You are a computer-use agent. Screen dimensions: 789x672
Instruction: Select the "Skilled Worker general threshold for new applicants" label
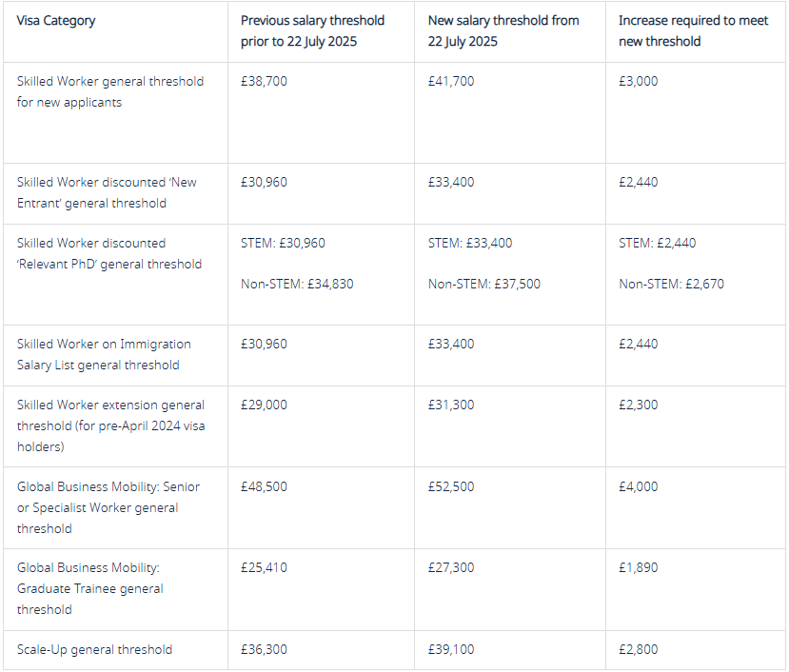[x=110, y=91]
